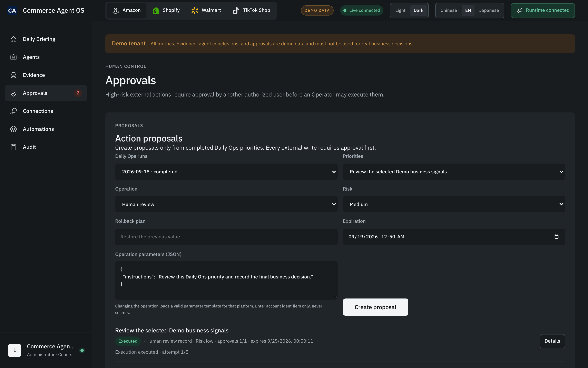Select Japanese language
Viewport: 588px width, 368px height.
coord(489,10)
